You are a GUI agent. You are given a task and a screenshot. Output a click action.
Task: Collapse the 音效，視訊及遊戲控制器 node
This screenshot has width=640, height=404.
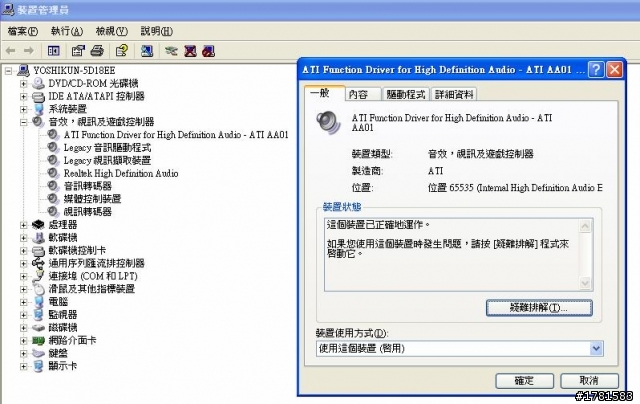tap(24, 122)
